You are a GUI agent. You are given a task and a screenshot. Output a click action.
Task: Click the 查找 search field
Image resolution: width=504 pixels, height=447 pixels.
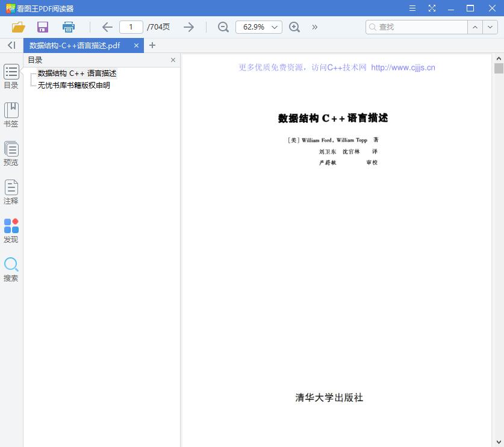417,27
